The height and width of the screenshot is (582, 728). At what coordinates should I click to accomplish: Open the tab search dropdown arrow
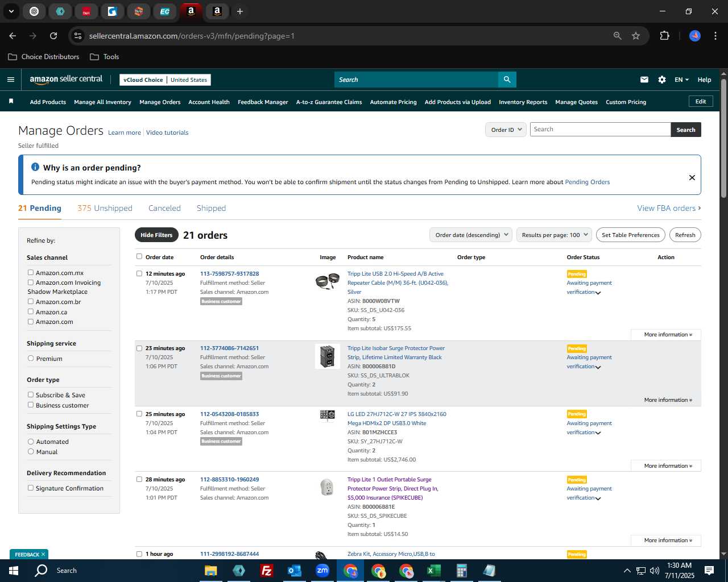pos(11,11)
